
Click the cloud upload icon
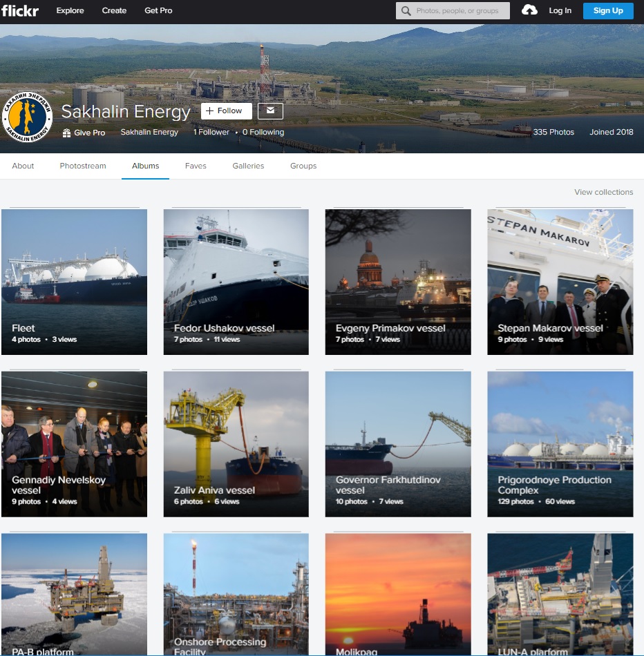(529, 10)
